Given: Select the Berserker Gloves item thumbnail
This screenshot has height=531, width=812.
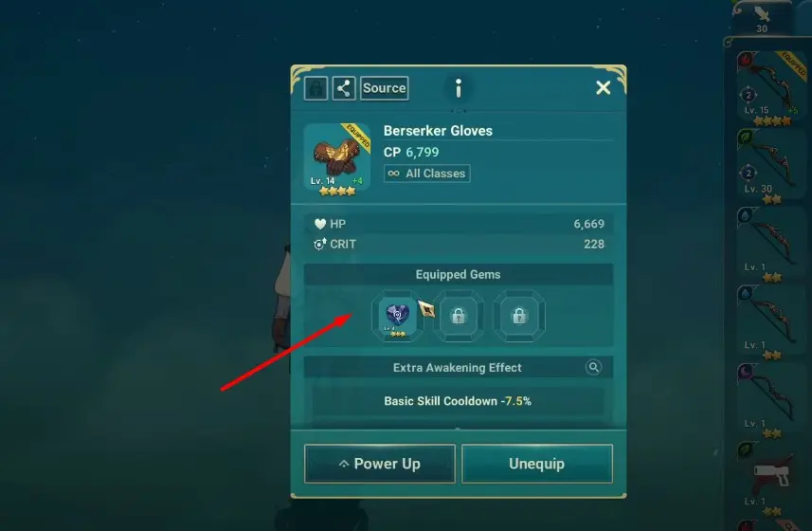Looking at the screenshot, I should point(337,157).
